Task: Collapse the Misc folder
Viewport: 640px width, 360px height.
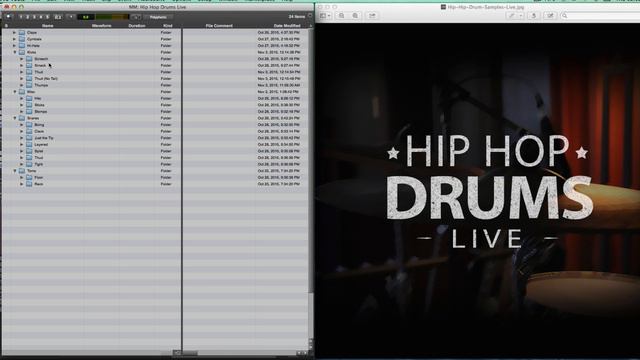Action: click(x=15, y=92)
